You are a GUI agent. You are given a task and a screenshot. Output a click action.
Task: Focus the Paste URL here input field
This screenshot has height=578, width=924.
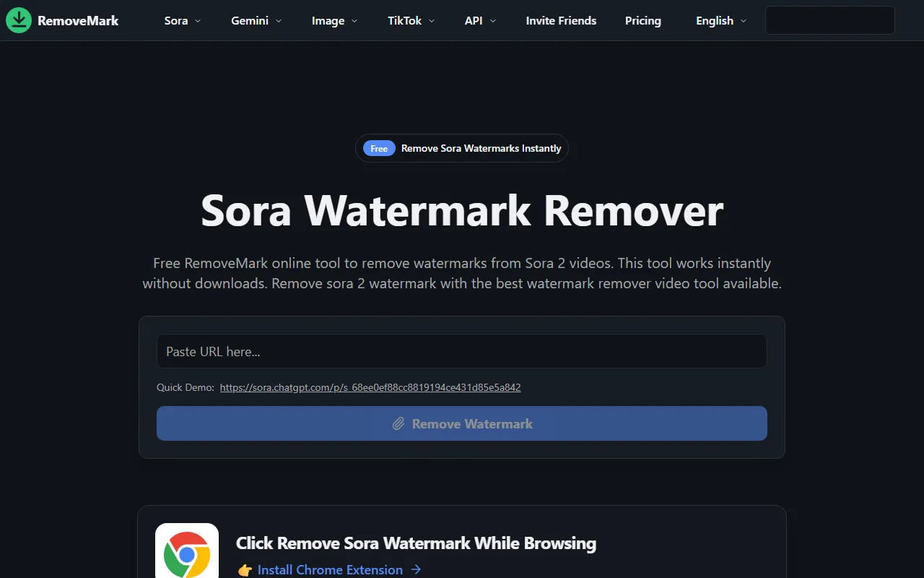point(462,351)
